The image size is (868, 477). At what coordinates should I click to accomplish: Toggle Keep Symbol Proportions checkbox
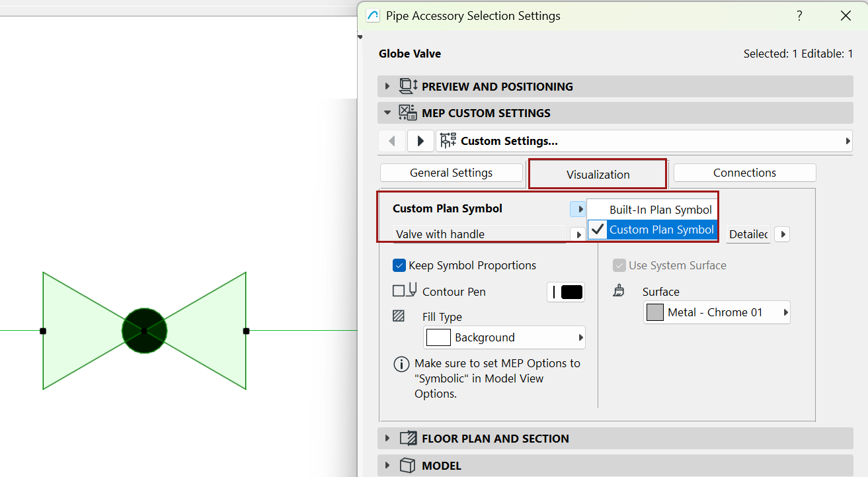399,265
